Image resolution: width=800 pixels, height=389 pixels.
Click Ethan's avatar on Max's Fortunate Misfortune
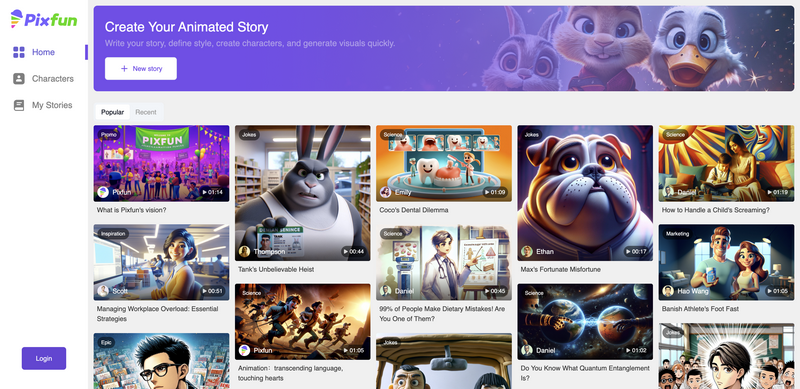(x=527, y=251)
